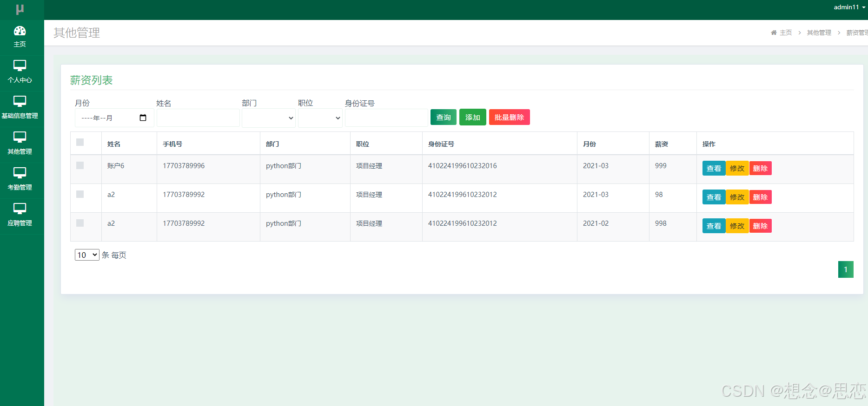Viewport: 868px width, 406px height.
Task: Open the 部门 filter dropdown
Action: (269, 118)
